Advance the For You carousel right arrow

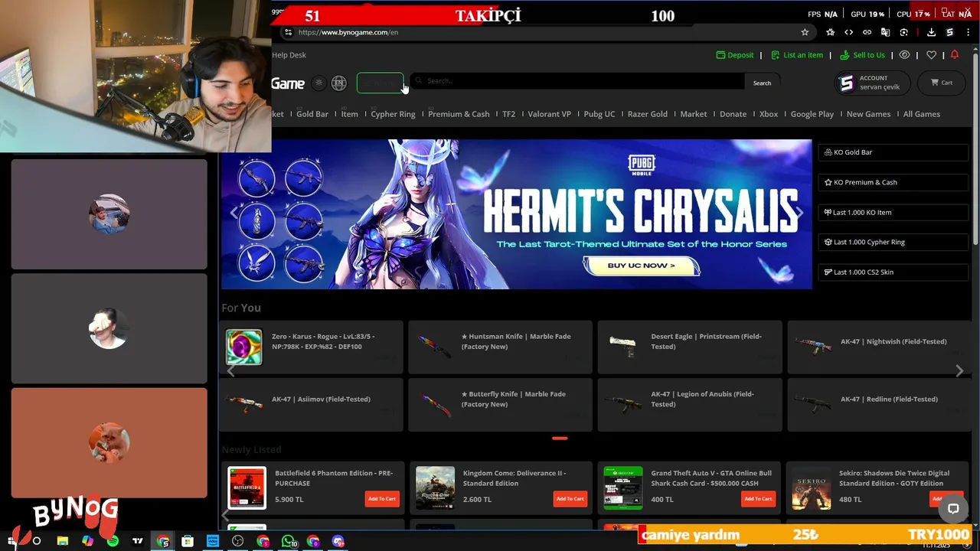pyautogui.click(x=959, y=371)
